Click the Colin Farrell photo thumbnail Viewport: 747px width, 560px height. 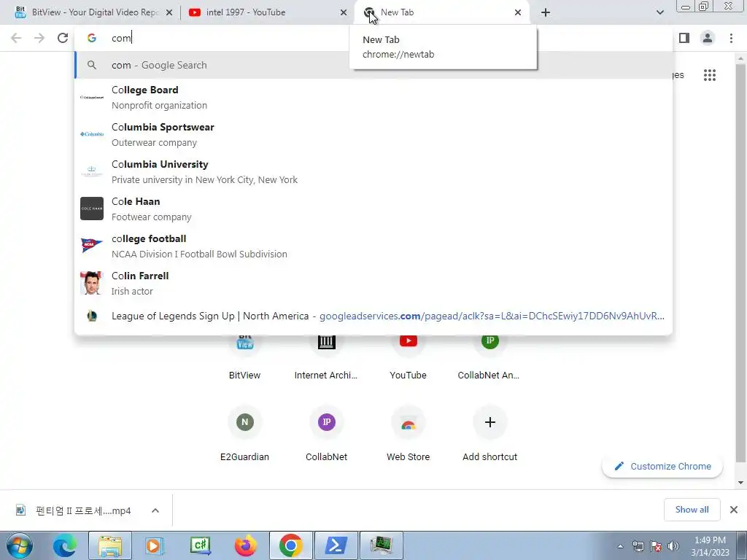(x=91, y=283)
